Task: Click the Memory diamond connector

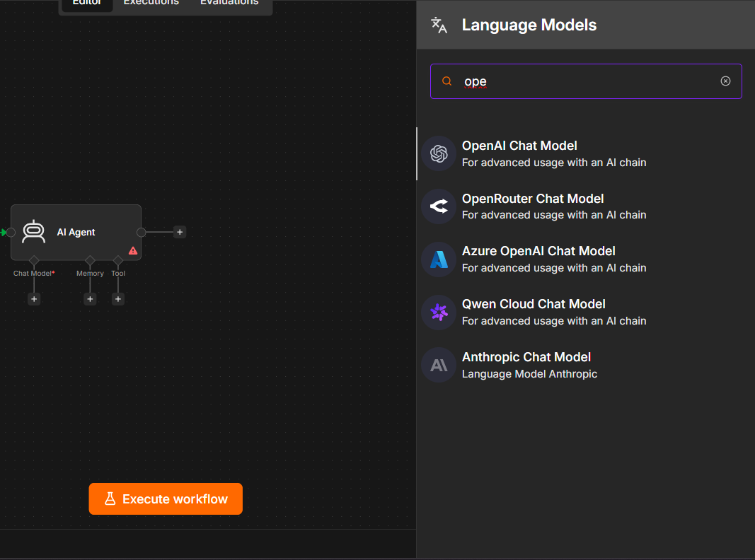Action: pyautogui.click(x=90, y=260)
